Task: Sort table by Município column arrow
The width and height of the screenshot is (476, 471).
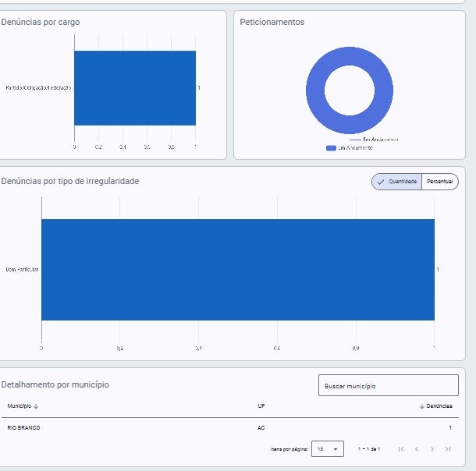Action: (x=36, y=406)
